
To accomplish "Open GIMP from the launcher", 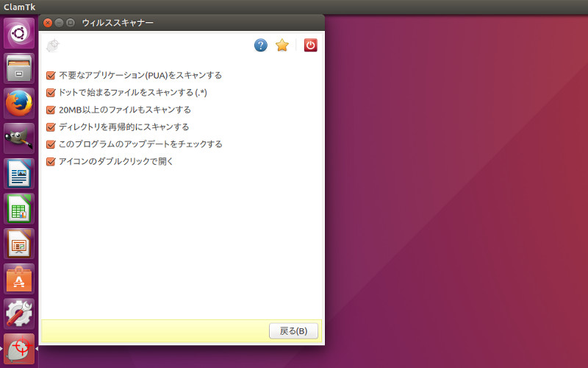I will tap(19, 138).
